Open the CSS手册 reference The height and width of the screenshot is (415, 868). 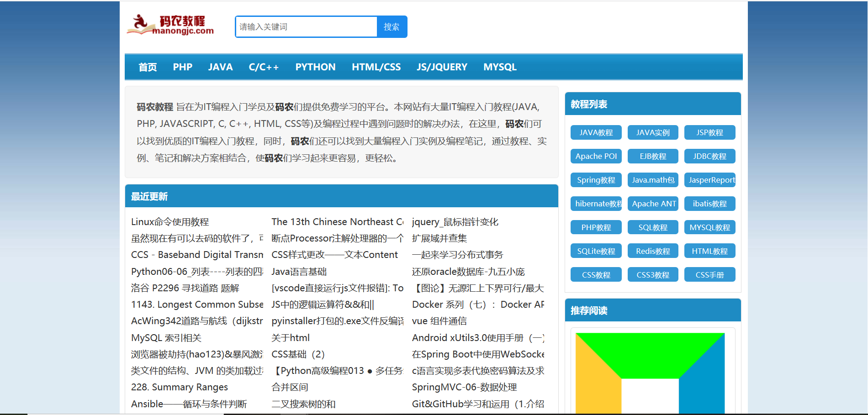point(709,274)
